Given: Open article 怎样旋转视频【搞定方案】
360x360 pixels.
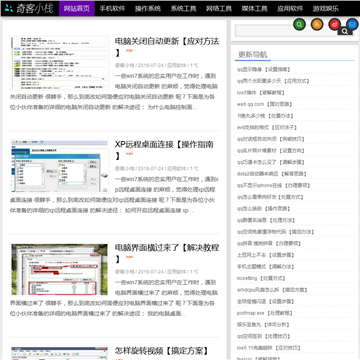Looking at the screenshot, I should tap(162, 351).
